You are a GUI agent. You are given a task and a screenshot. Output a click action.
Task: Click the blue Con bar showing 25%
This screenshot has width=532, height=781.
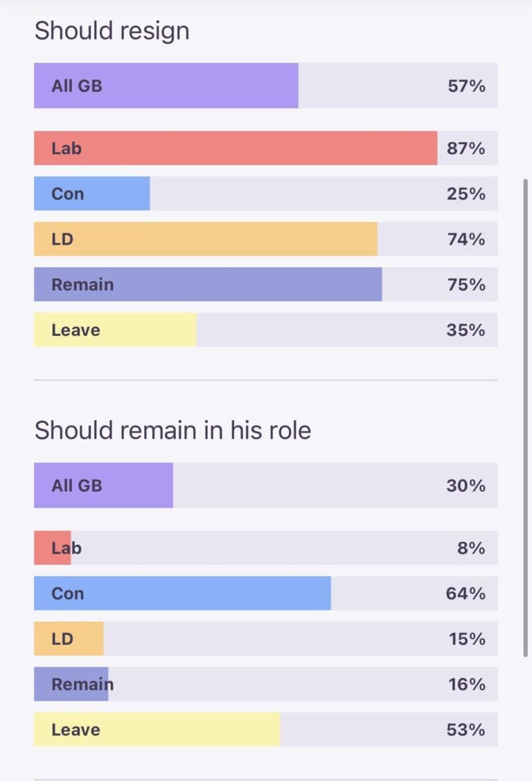92,194
